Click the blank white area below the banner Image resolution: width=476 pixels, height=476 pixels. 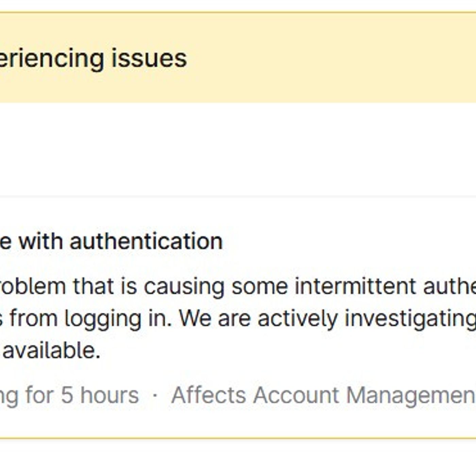point(238,150)
